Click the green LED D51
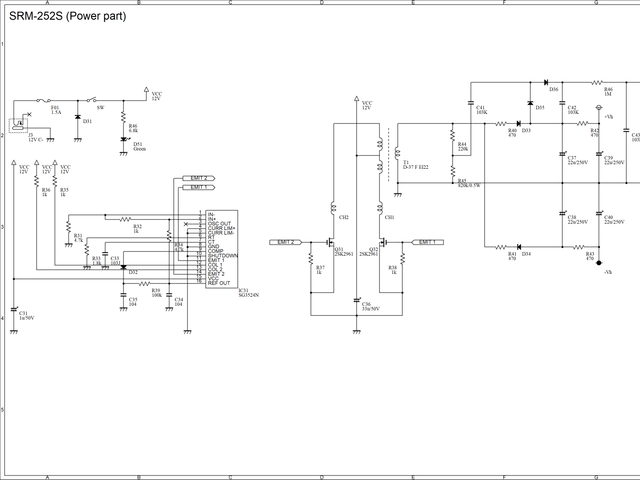The height and width of the screenshot is (480, 640). [x=123, y=141]
